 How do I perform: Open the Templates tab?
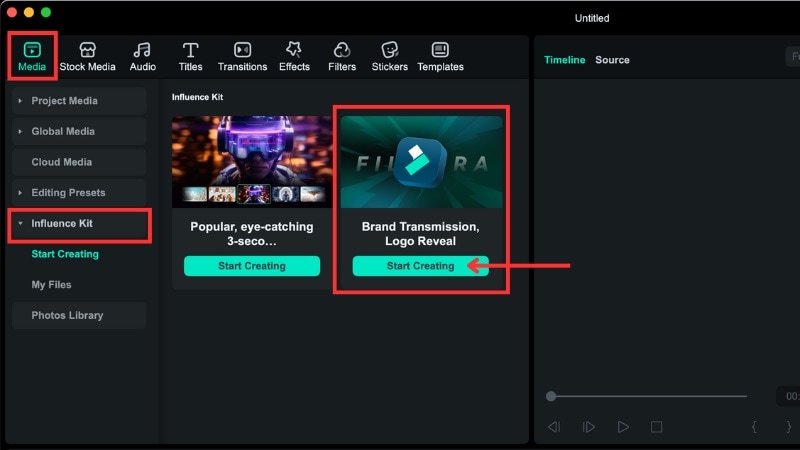click(x=440, y=56)
